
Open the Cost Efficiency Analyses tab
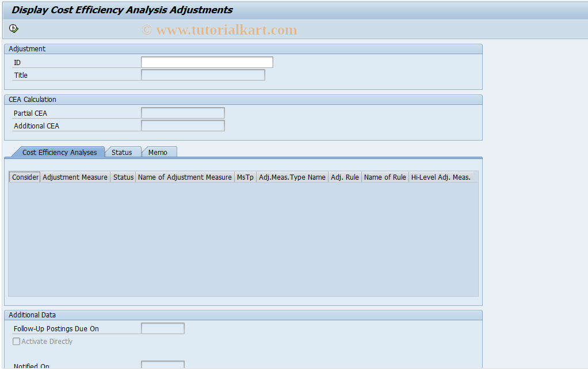tap(59, 153)
